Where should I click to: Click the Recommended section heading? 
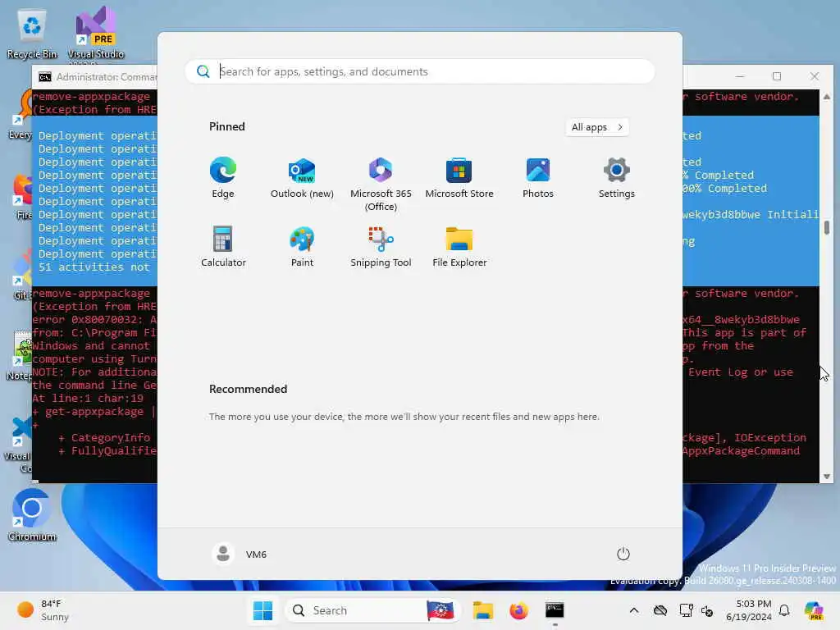coord(248,390)
